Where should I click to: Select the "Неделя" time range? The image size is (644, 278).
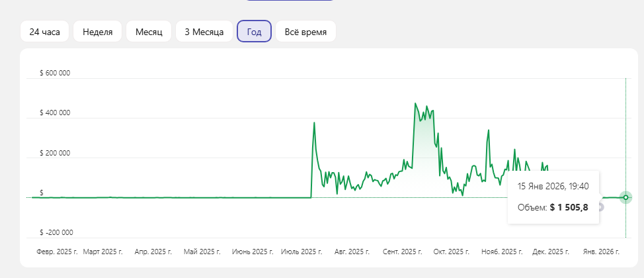point(97,31)
